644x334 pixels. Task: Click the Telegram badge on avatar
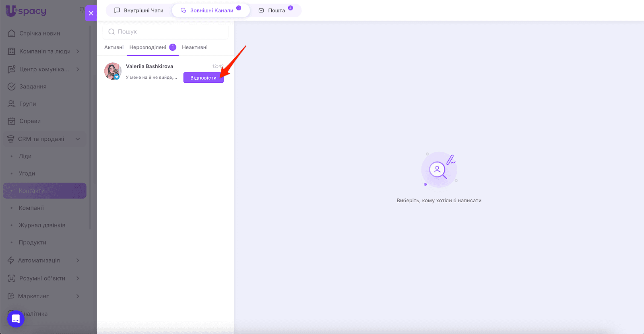point(117,76)
